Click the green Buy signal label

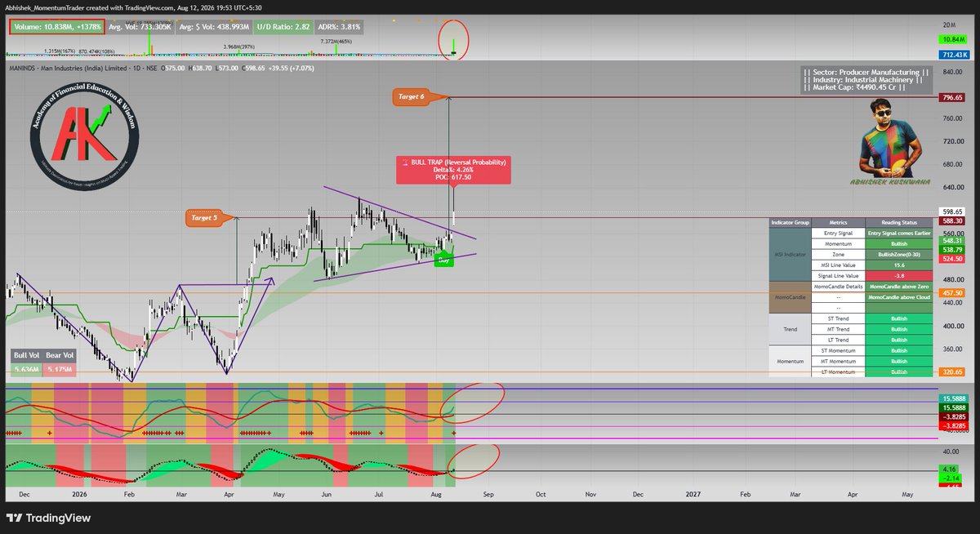[x=443, y=260]
